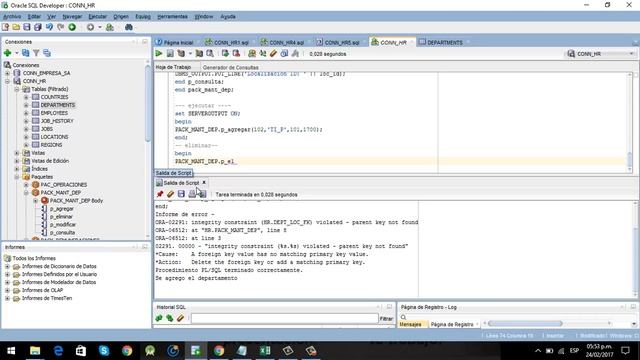Viewport: 640px width, 360px height.
Task: Click the Filtrar button in Historial SQL
Action: pos(386,318)
